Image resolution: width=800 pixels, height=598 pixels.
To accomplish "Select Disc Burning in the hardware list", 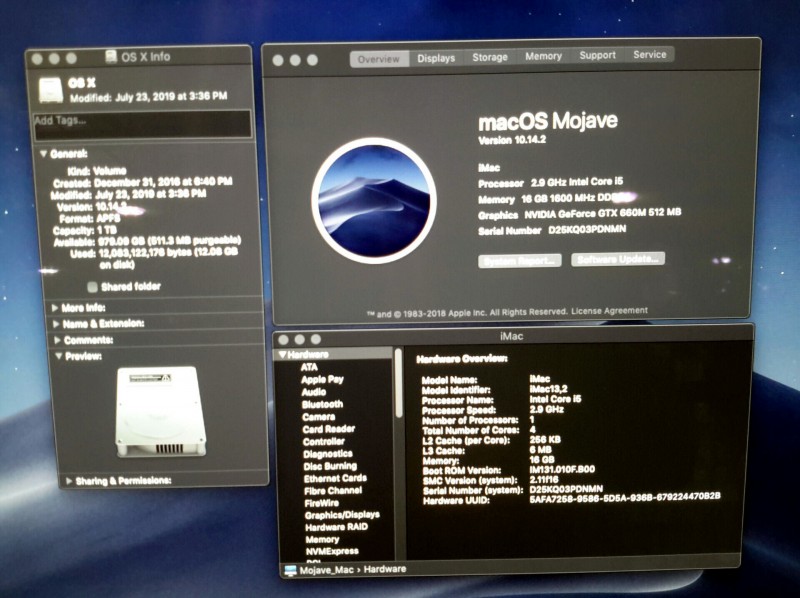I will [330, 466].
